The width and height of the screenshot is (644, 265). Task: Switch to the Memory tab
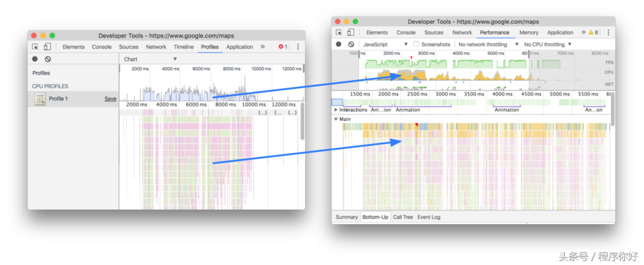pyautogui.click(x=528, y=32)
